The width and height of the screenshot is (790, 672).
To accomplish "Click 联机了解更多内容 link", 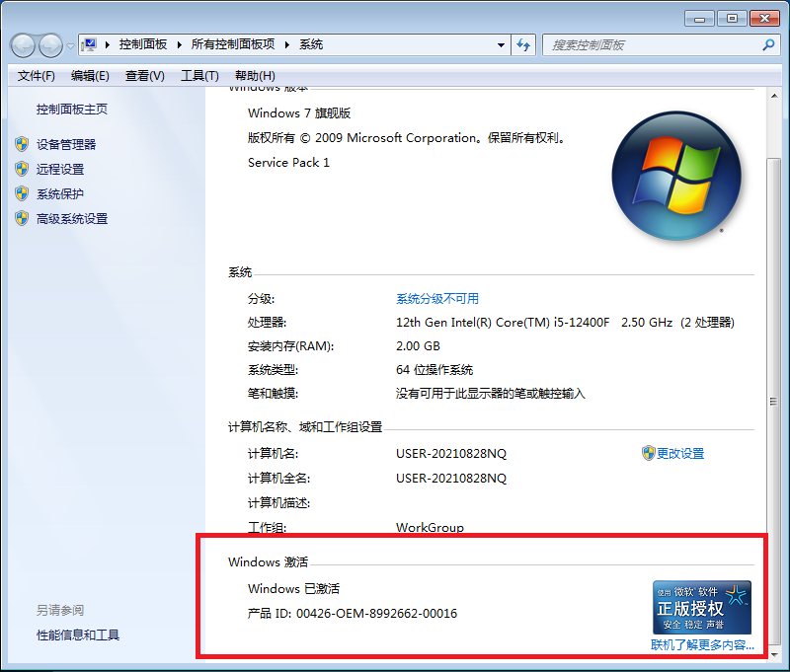I will tap(701, 645).
